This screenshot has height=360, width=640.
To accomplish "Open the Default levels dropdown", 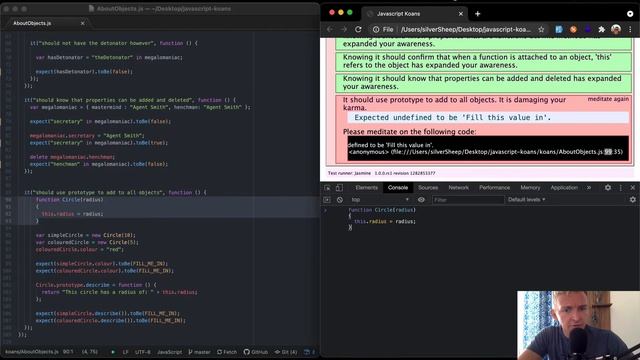I will tap(527, 200).
